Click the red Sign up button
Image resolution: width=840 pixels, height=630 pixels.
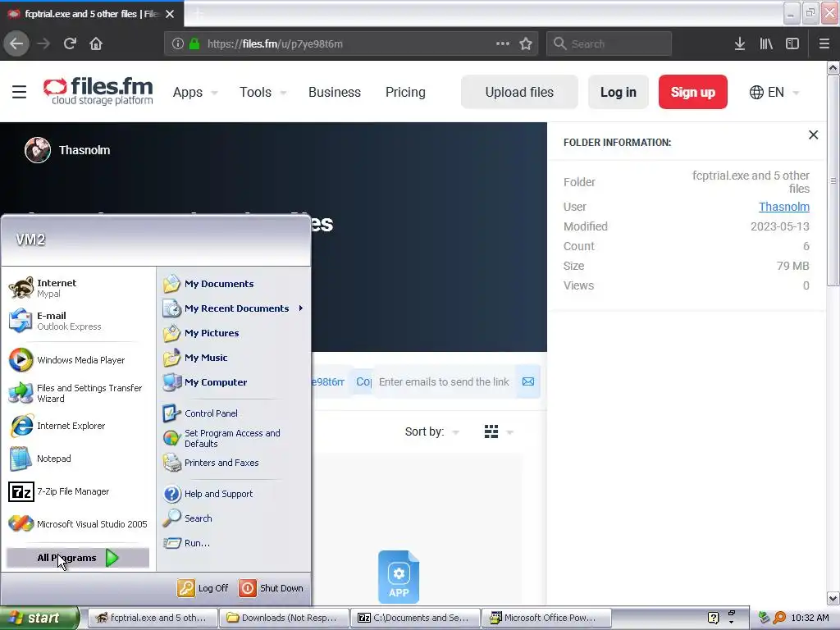(692, 92)
